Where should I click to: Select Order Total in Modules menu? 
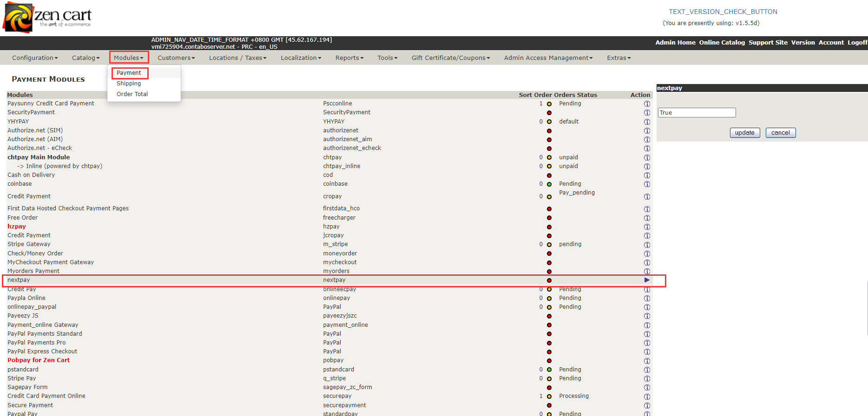pyautogui.click(x=132, y=94)
